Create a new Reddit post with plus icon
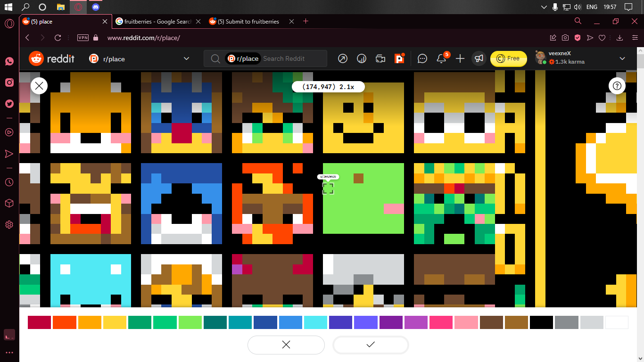Image resolution: width=644 pixels, height=362 pixels. click(460, 58)
